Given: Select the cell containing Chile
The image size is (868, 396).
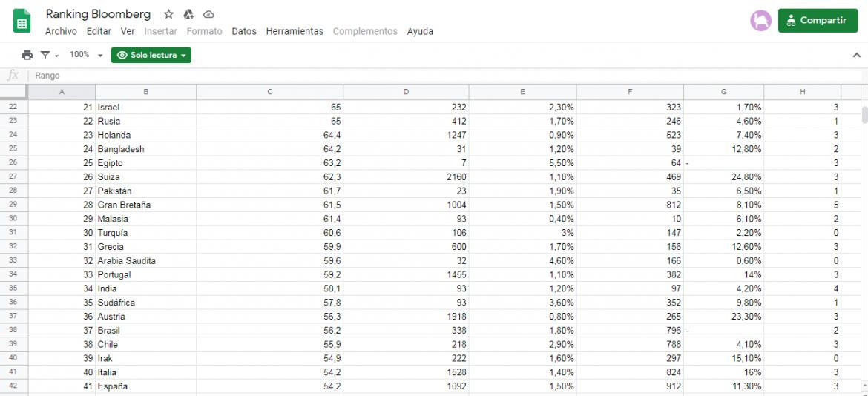Looking at the screenshot, I should [145, 344].
